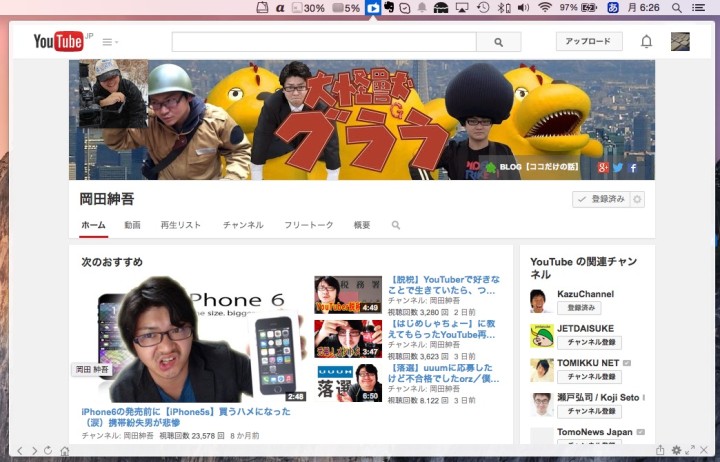Open the account avatar menu
Viewport: 720px width, 462px height.
pos(680,41)
